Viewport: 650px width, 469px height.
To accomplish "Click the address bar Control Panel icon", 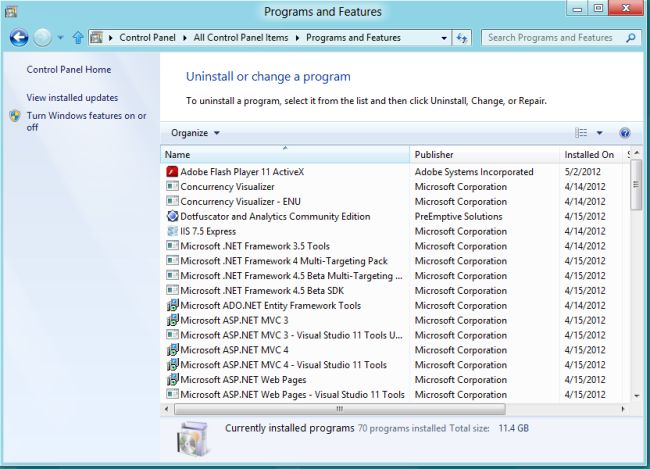I will pos(97,38).
